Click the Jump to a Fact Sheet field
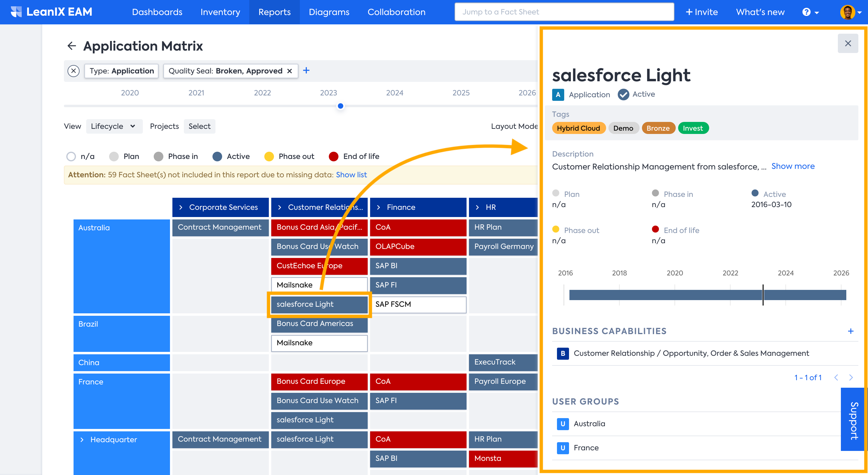 click(564, 12)
